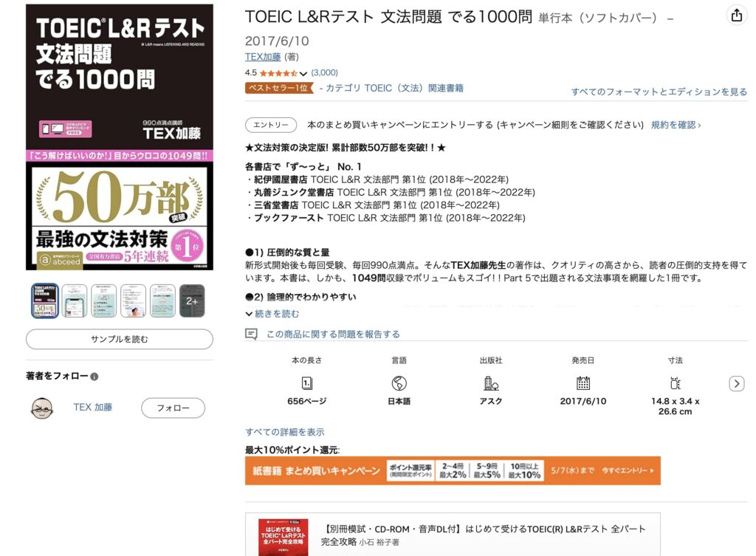Advance book details carousel with right chevron
The height and width of the screenshot is (556, 756).
[736, 384]
